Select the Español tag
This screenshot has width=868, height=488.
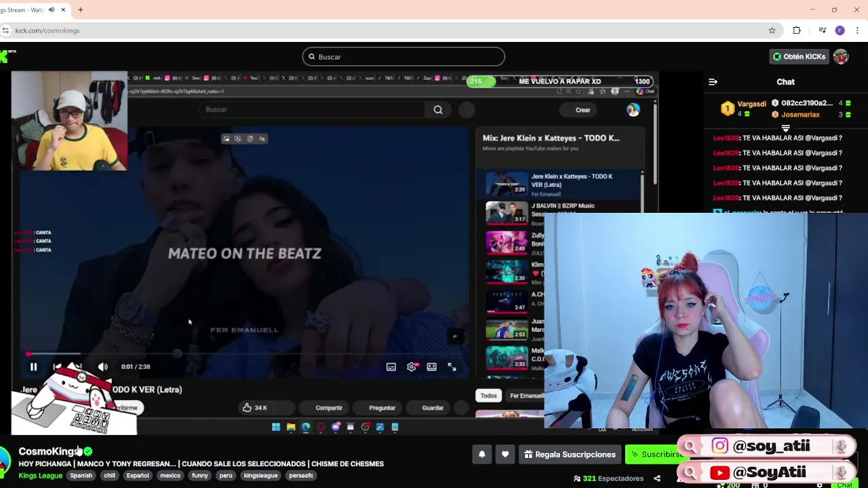pos(137,476)
